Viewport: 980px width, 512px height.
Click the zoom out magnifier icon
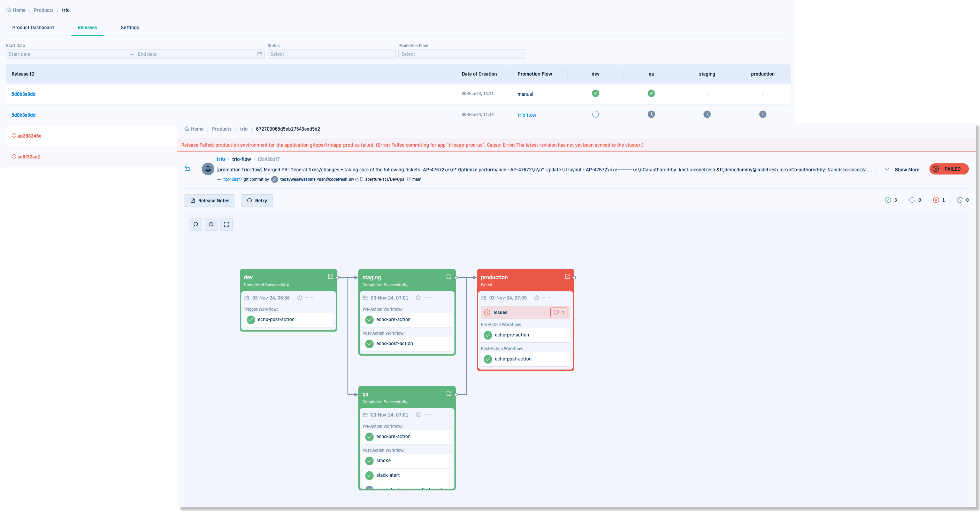[196, 224]
